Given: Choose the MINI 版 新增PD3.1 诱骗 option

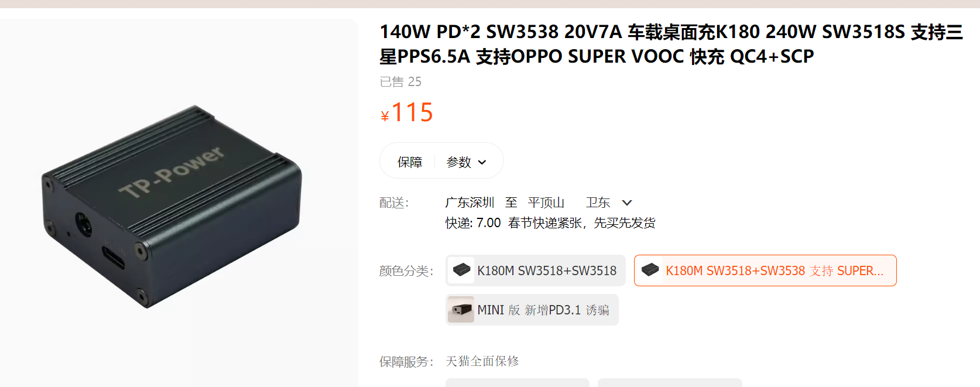Looking at the screenshot, I should pos(532,310).
